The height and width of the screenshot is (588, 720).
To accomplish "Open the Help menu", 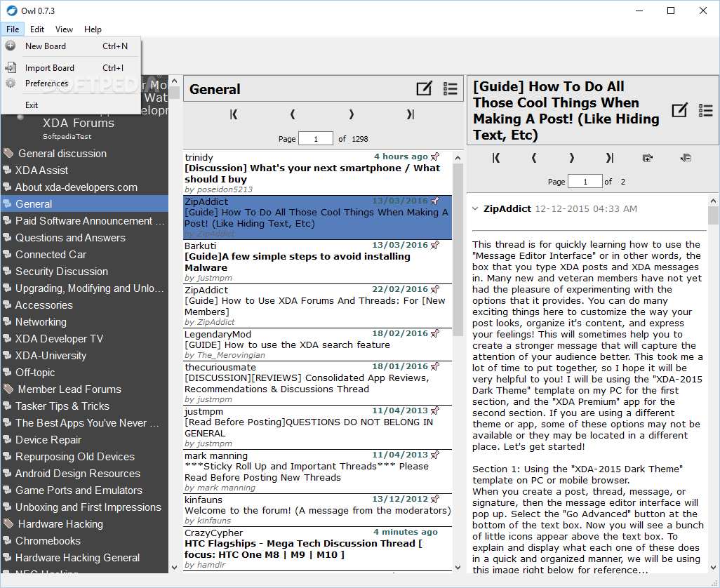I will pos(93,29).
